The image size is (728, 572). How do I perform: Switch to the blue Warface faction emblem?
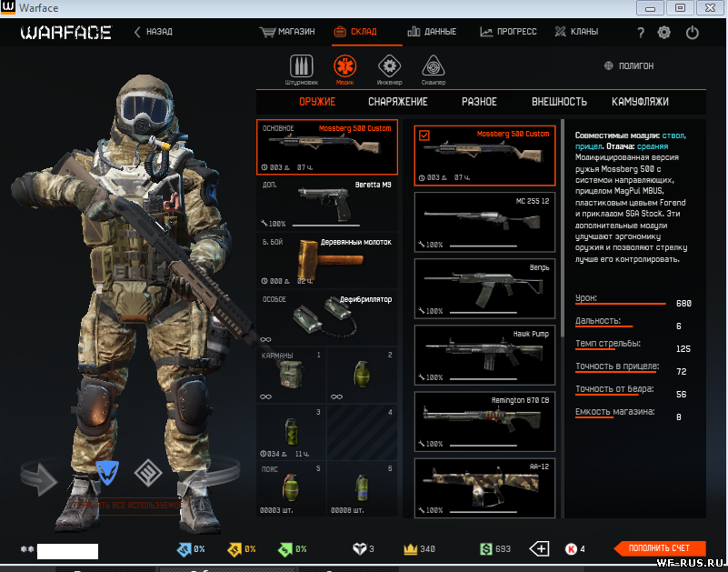pyautogui.click(x=107, y=473)
